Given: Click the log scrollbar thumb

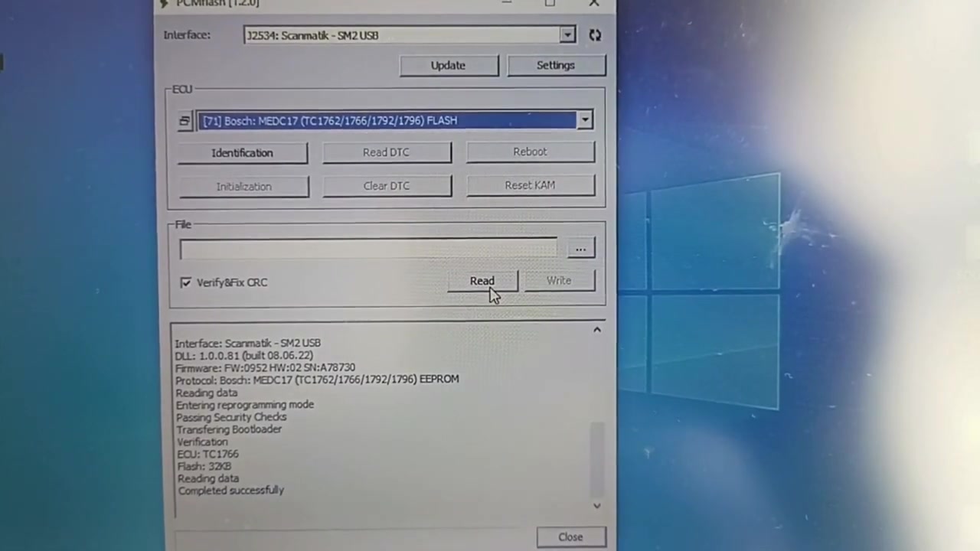Looking at the screenshot, I should 597,460.
